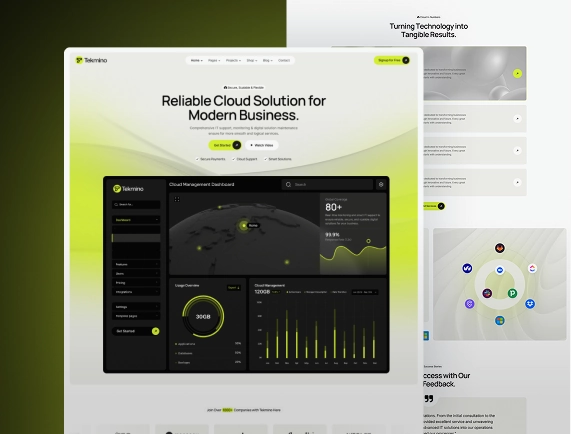The image size is (571, 434).
Task: Click the Tekmino logo in the page header
Action: 91,60
